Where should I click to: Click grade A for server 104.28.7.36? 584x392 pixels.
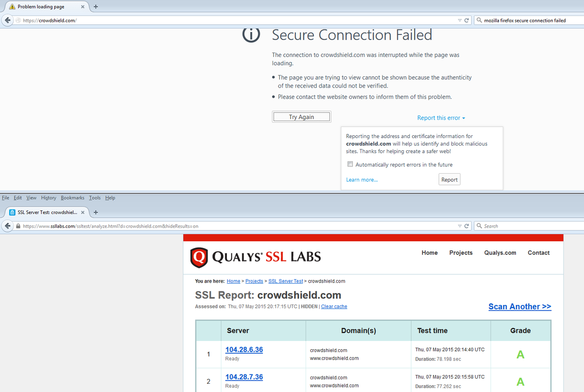point(520,382)
